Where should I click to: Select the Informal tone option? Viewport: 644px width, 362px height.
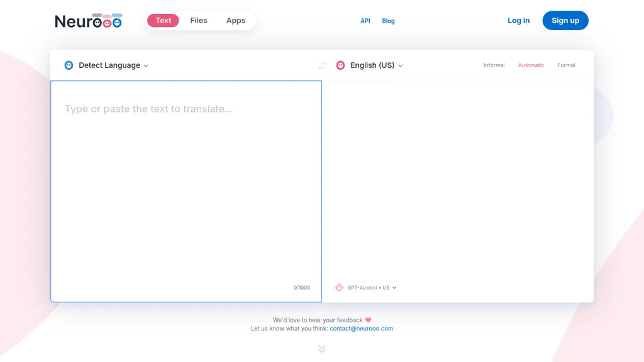[x=494, y=65]
